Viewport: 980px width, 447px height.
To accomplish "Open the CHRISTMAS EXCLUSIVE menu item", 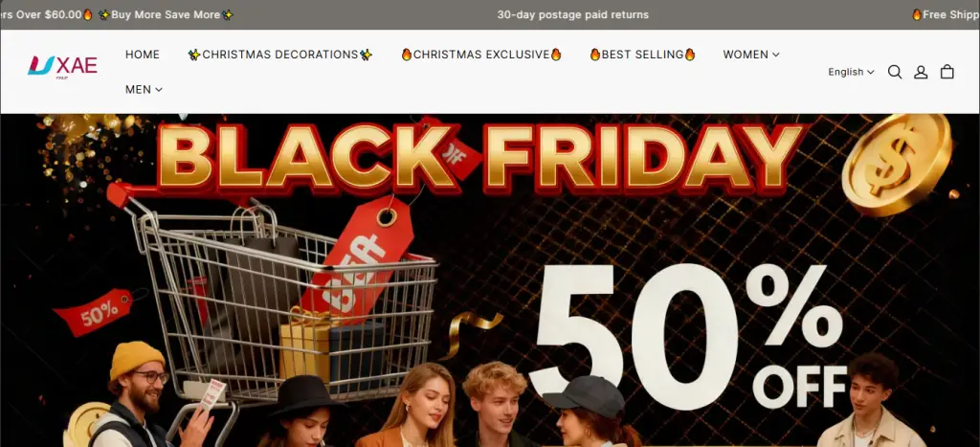I will (481, 55).
